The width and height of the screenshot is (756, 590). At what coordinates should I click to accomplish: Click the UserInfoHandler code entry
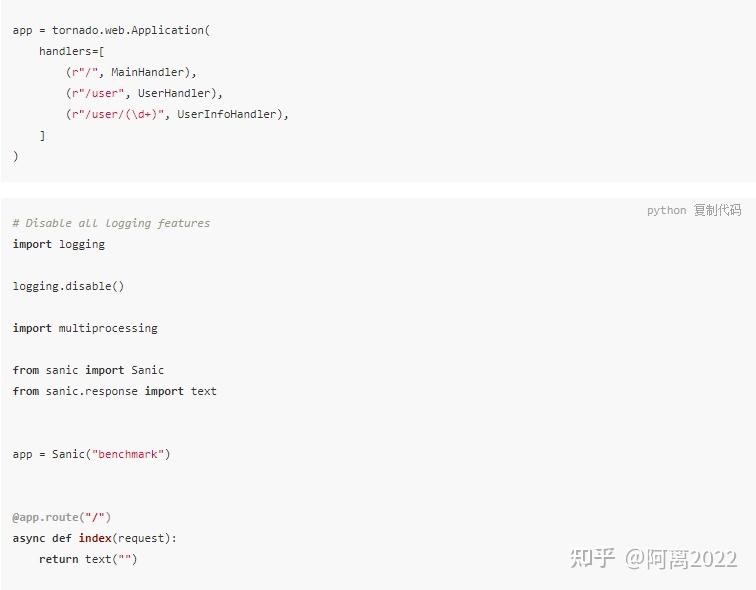click(x=227, y=114)
